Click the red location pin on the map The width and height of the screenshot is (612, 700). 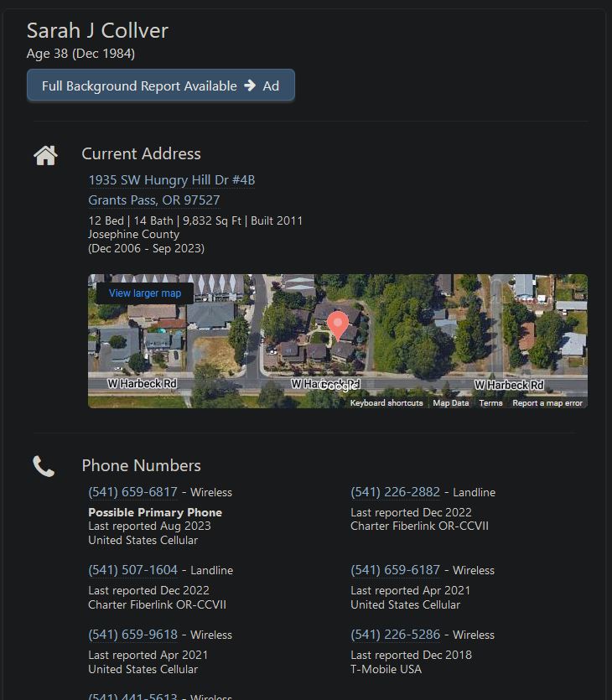click(x=338, y=326)
